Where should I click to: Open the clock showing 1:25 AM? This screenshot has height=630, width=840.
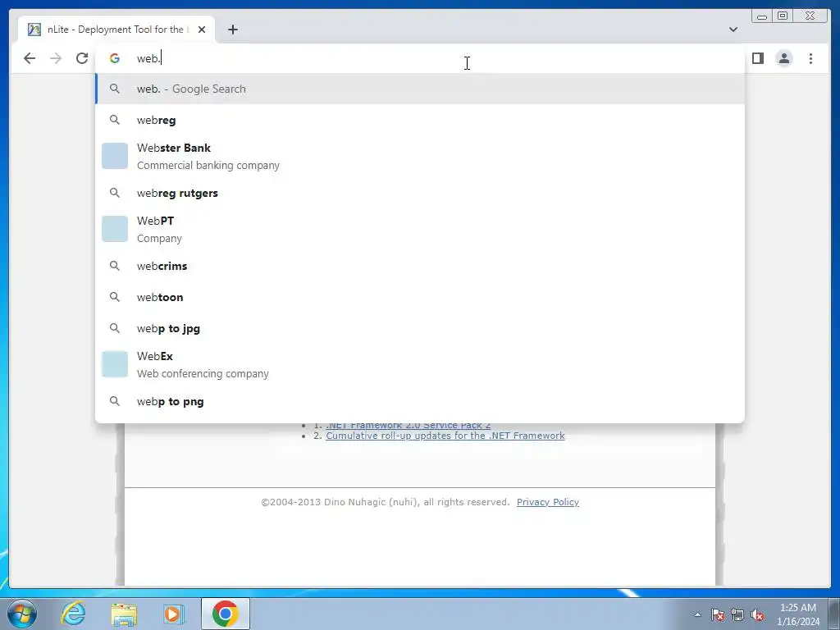[x=798, y=614]
